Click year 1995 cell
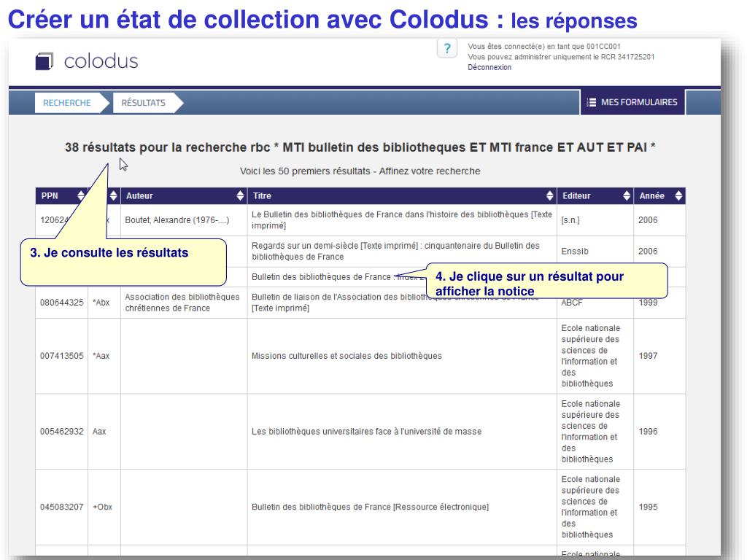The width and height of the screenshot is (747, 560). pyautogui.click(x=648, y=507)
